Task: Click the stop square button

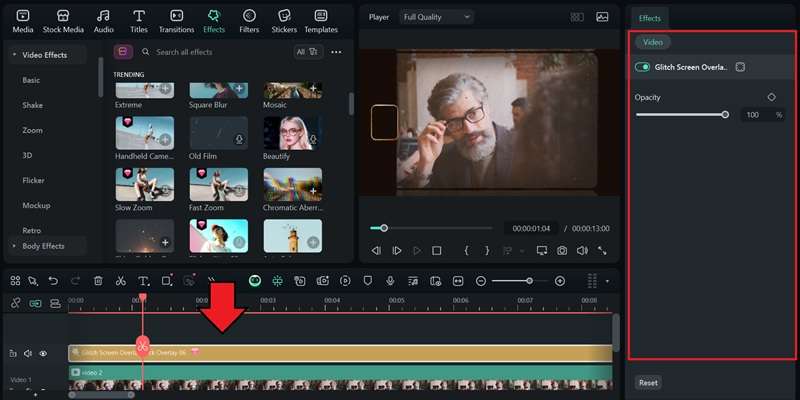Action: click(x=437, y=251)
